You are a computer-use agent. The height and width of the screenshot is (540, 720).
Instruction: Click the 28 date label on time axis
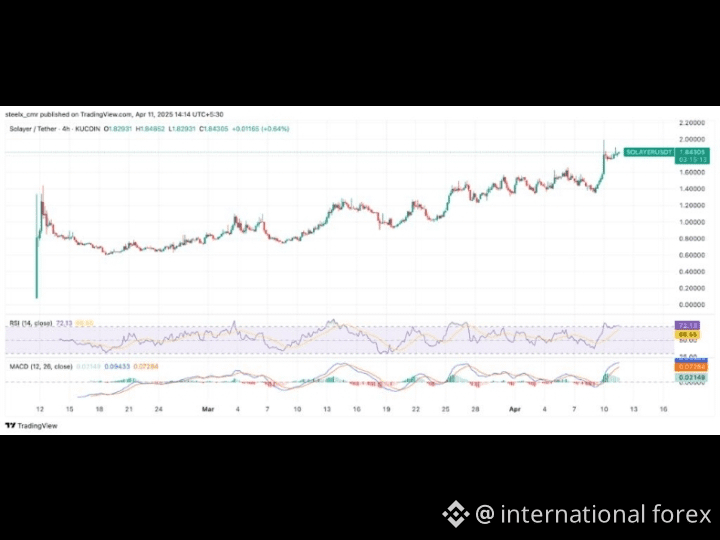coord(475,409)
